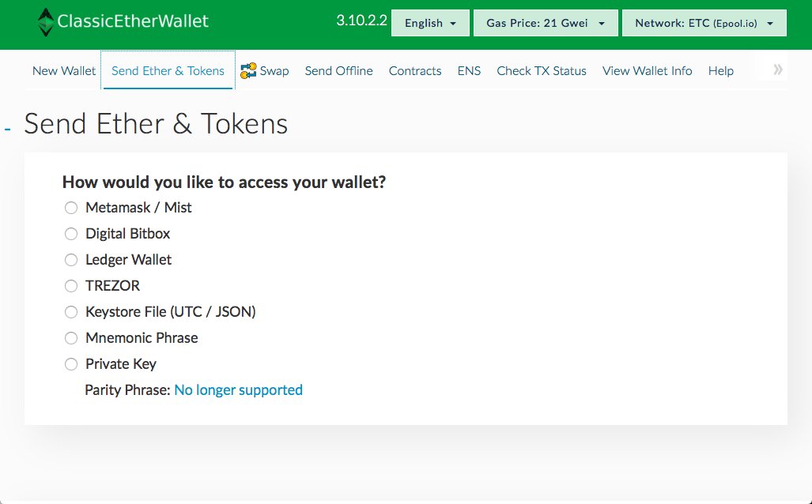812x504 pixels.
Task: Open the Network: ETC dropdown
Action: coord(704,23)
